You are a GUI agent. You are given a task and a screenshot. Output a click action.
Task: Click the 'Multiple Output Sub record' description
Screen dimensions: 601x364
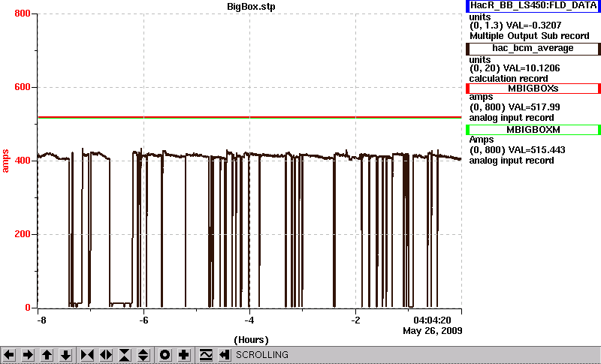530,36
